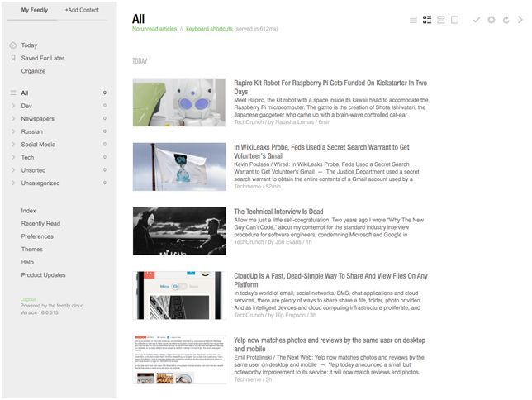Screen dimensions: 532x400
Task: Expand the Unsorted category
Action: pyautogui.click(x=13, y=170)
